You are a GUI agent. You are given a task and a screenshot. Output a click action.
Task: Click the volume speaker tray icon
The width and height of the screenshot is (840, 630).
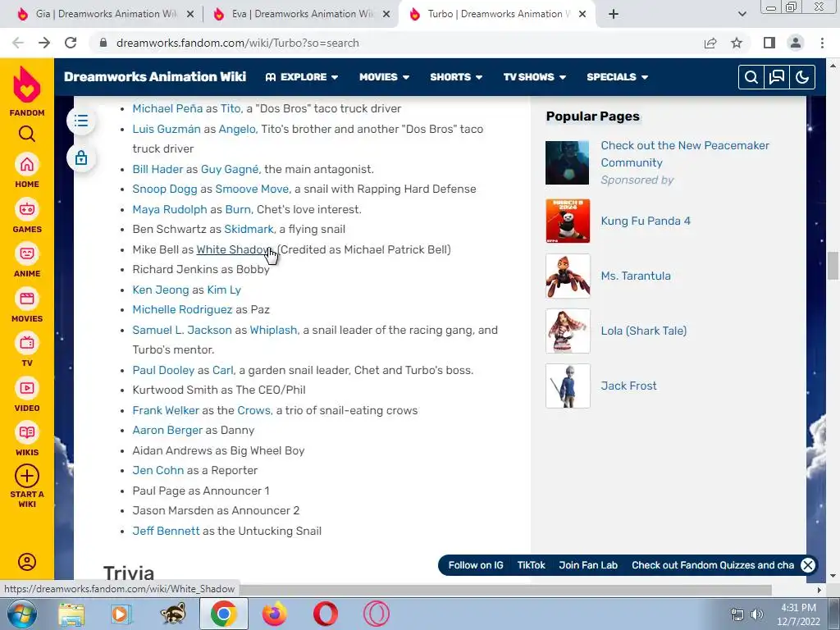[x=757, y=614]
